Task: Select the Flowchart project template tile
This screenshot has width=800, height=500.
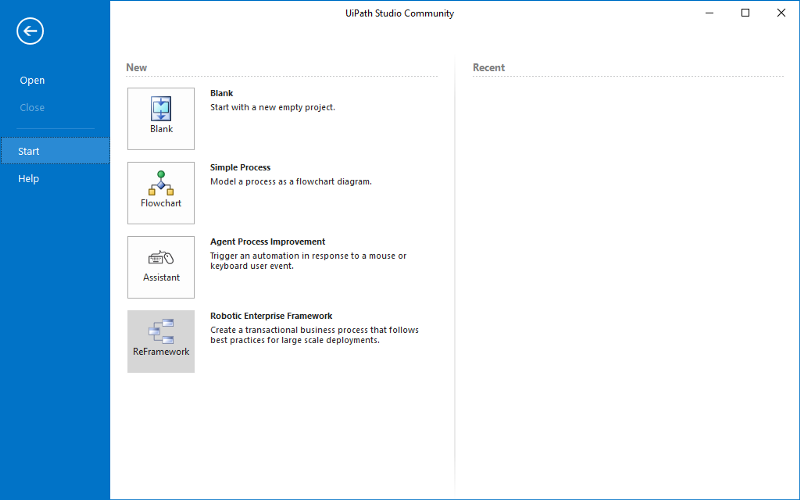Action: [161, 193]
